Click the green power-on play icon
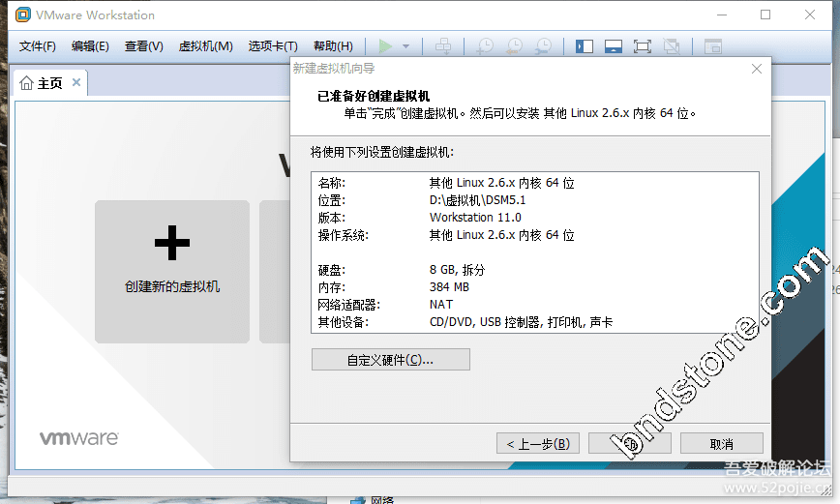Image resolution: width=840 pixels, height=504 pixels. coord(385,46)
